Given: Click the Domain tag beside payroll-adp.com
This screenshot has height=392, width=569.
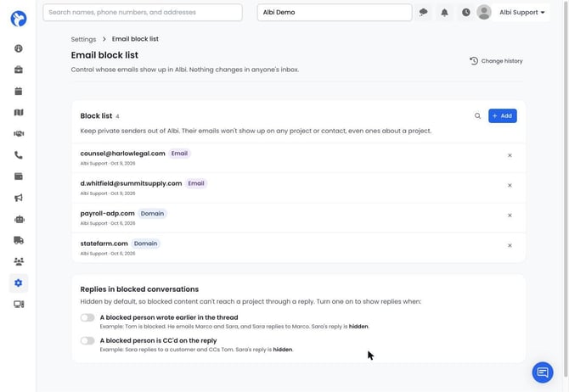Looking at the screenshot, I should [x=152, y=214].
